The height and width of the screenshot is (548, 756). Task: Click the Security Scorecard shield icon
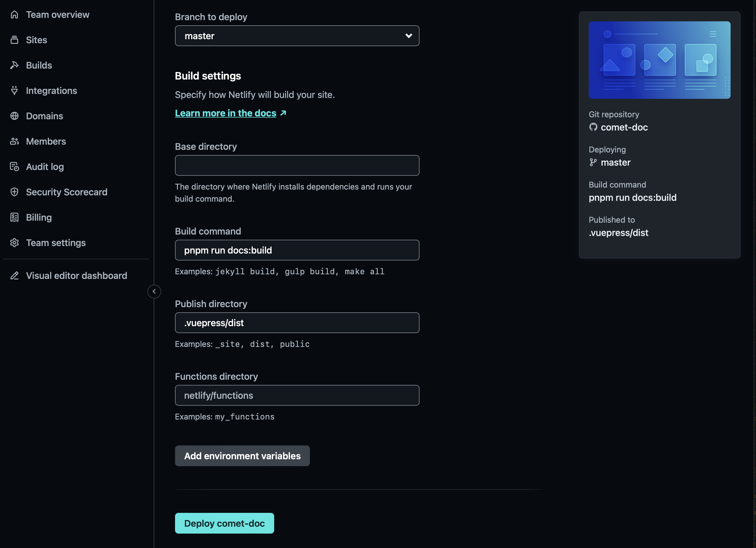point(14,192)
